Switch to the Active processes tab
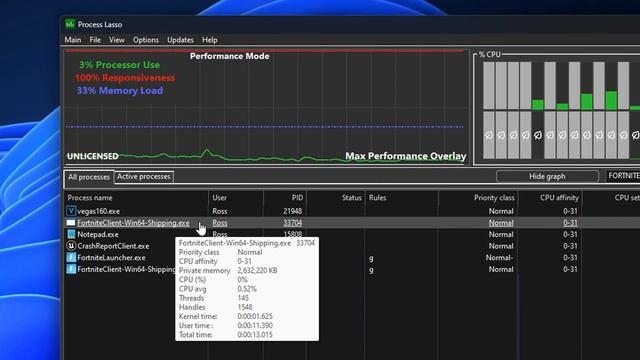 144,177
